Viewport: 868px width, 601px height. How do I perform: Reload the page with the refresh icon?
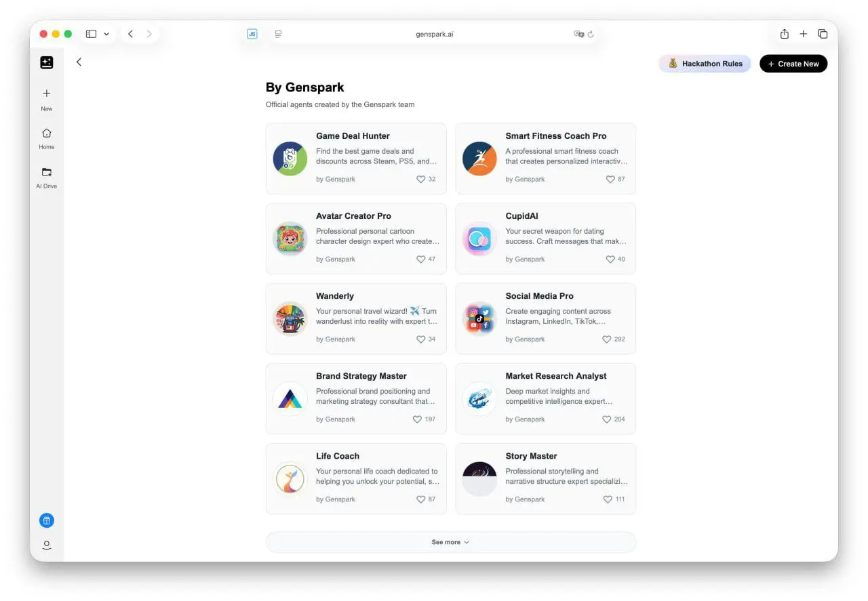[591, 34]
